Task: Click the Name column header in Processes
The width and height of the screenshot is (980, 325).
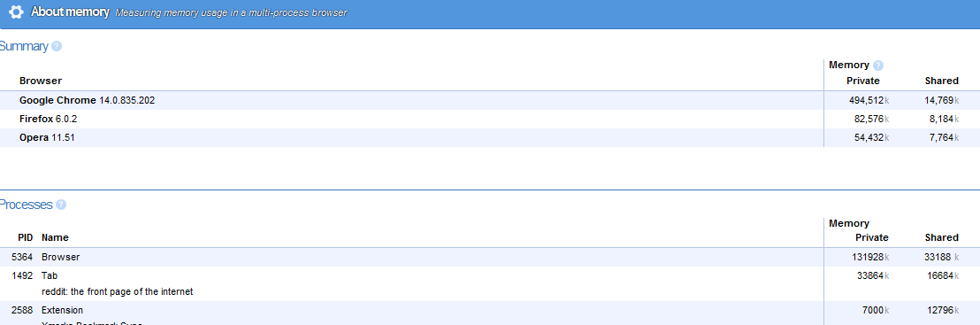Action: 55,237
